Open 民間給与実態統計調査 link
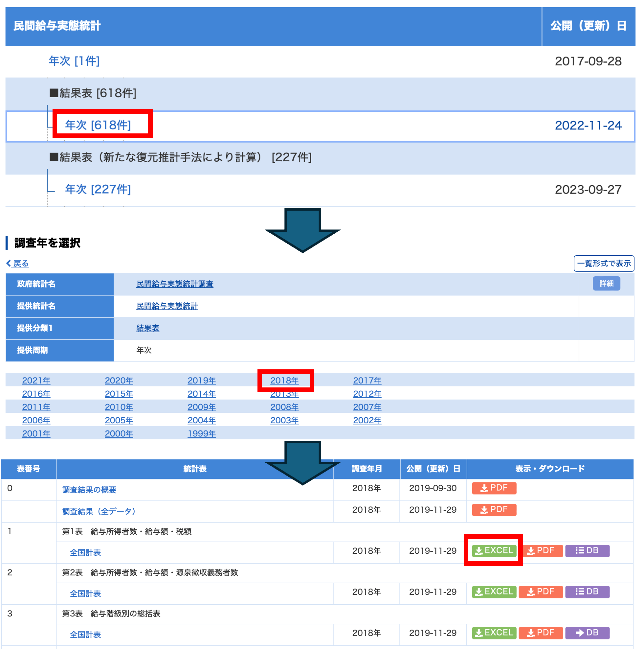This screenshot has height=649, width=644. pyautogui.click(x=175, y=284)
